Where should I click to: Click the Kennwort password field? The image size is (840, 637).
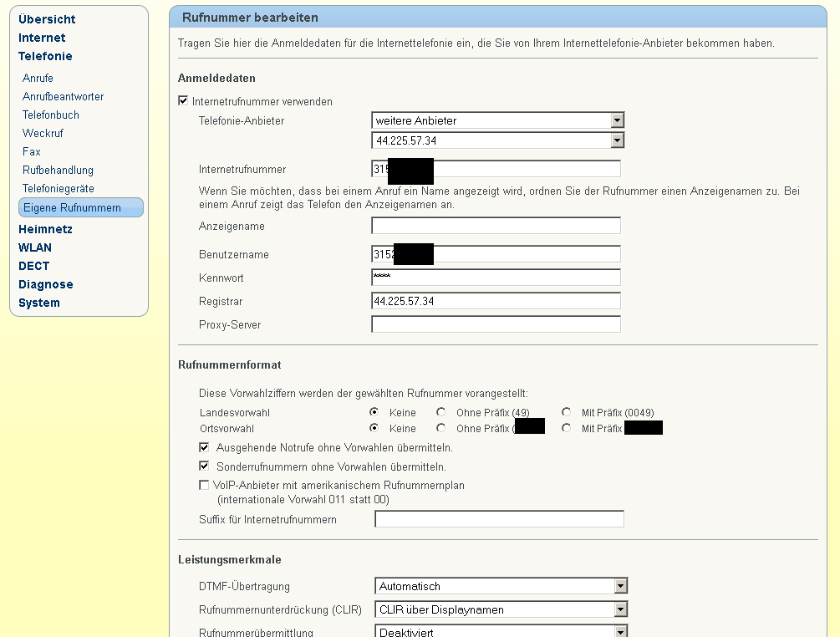point(496,278)
